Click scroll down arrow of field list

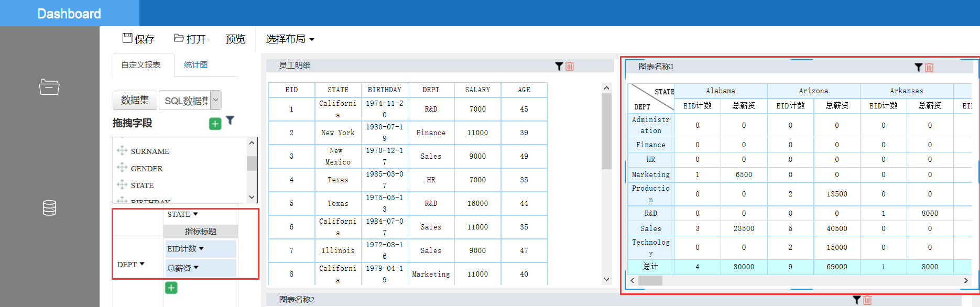(252, 198)
